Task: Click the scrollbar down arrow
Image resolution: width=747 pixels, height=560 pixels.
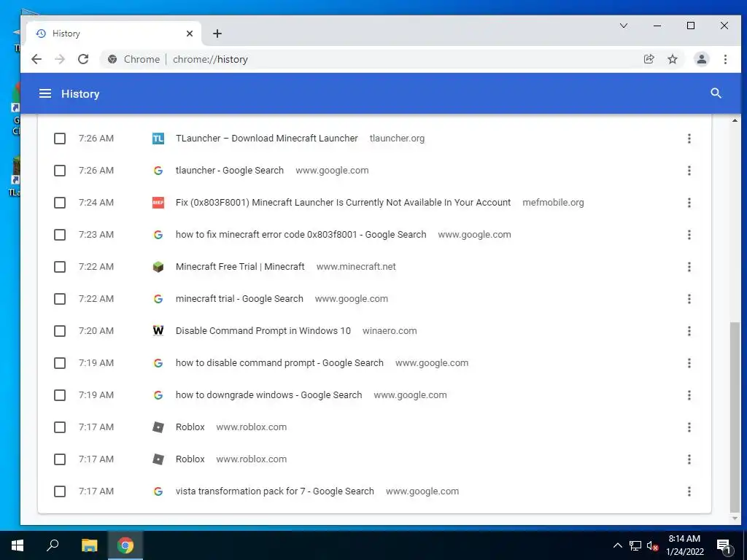Action: coord(735,518)
